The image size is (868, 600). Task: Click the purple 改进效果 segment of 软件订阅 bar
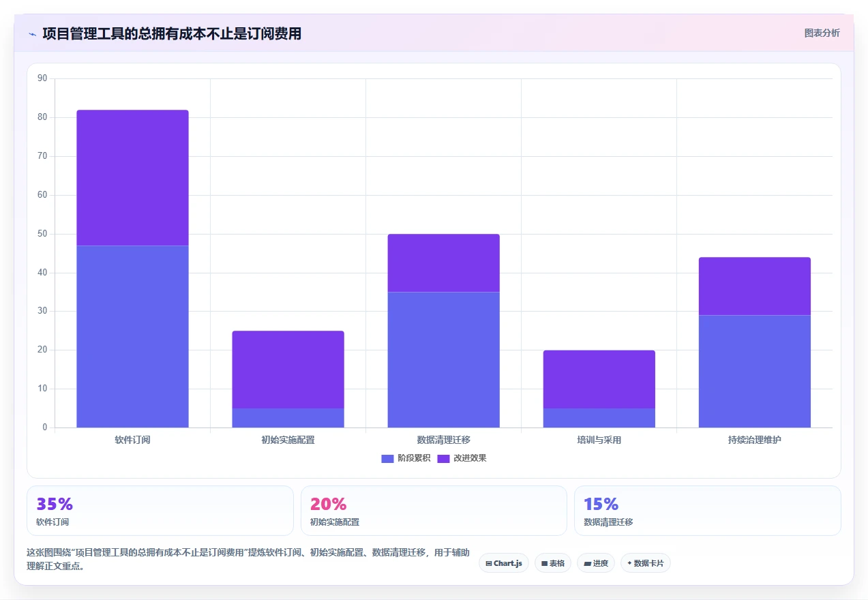pos(132,177)
